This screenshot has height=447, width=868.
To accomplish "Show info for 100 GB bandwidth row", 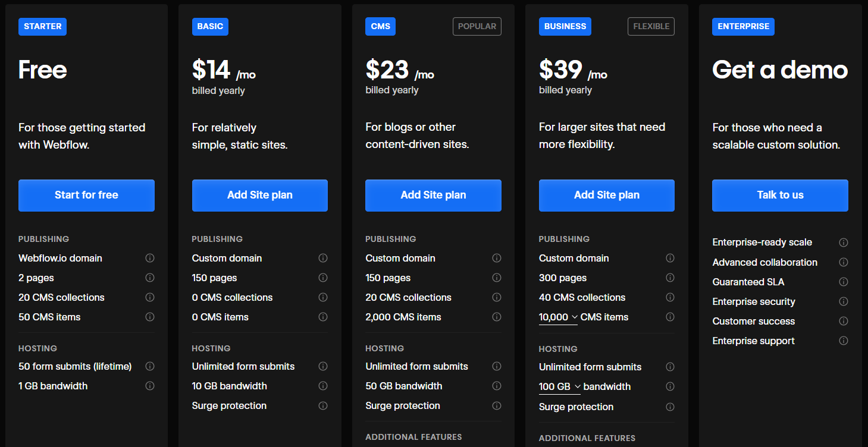I will pos(670,386).
